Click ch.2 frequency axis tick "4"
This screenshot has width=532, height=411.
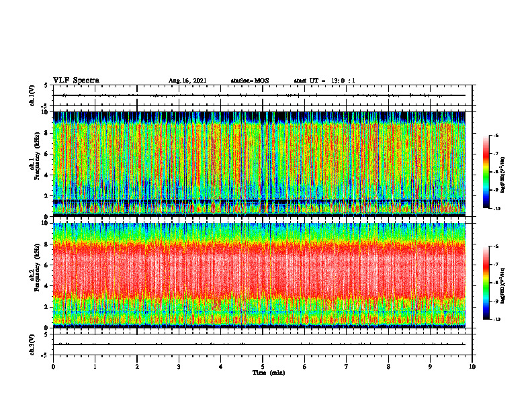[x=47, y=286]
